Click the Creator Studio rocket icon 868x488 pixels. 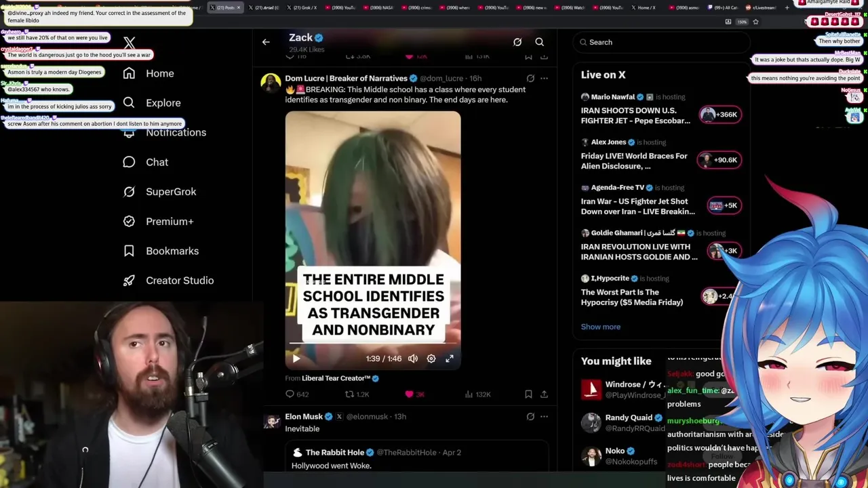pos(129,281)
